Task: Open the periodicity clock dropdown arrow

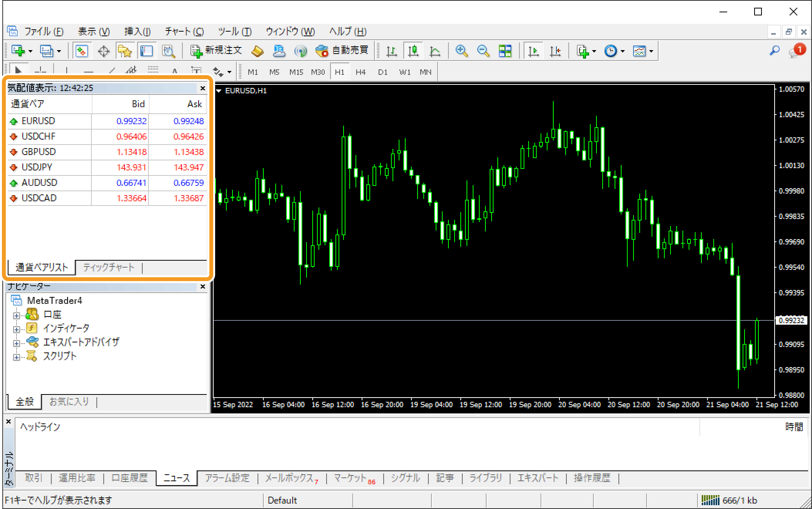Action: [623, 51]
